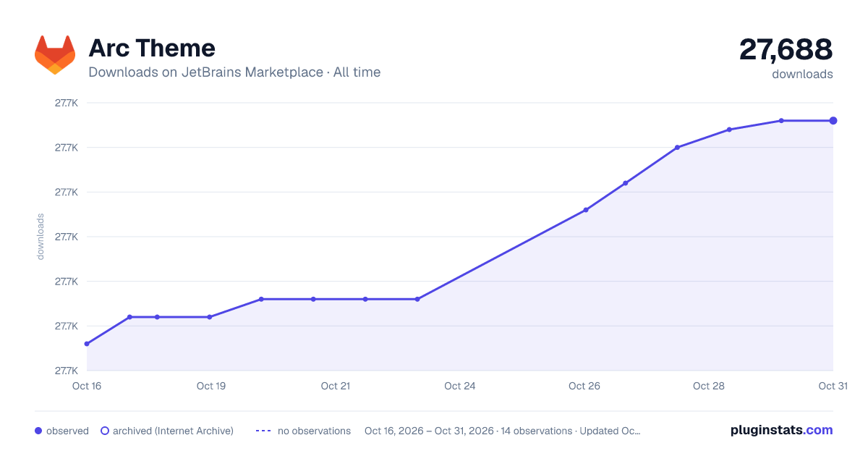Click the Oct 24 axis label
Screen dimensions: 868x456
pos(460,386)
